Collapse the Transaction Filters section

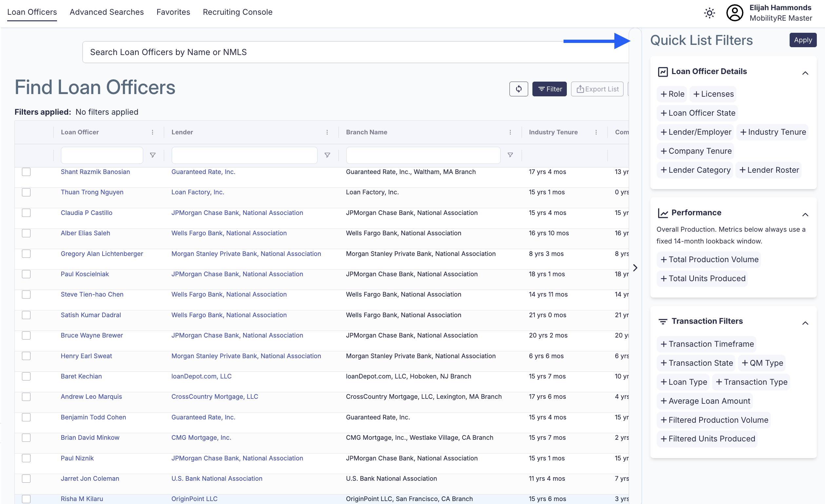[x=805, y=323]
